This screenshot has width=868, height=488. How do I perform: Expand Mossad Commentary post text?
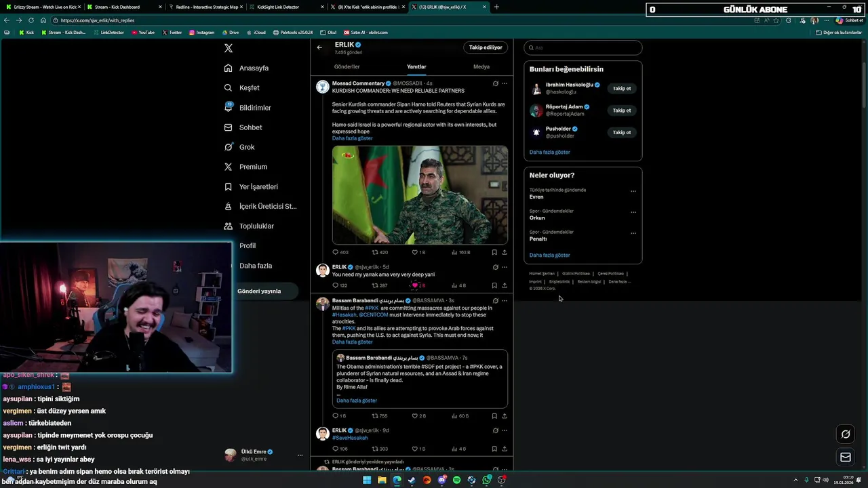(352, 138)
